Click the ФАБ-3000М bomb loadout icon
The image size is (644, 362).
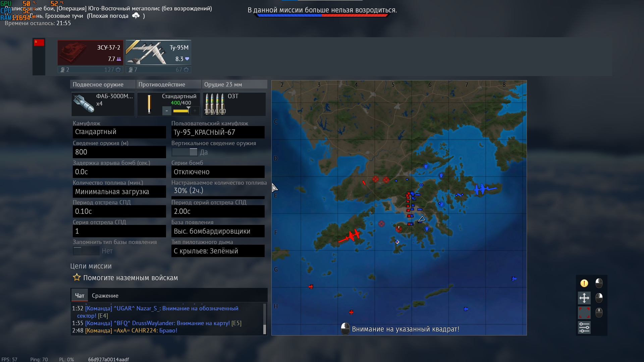click(84, 104)
